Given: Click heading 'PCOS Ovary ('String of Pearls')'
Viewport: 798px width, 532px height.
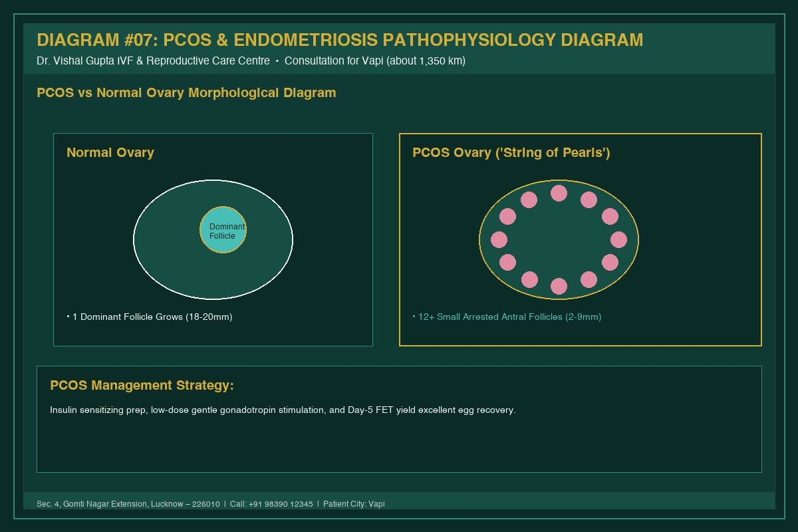Looking at the screenshot, I should point(511,153).
